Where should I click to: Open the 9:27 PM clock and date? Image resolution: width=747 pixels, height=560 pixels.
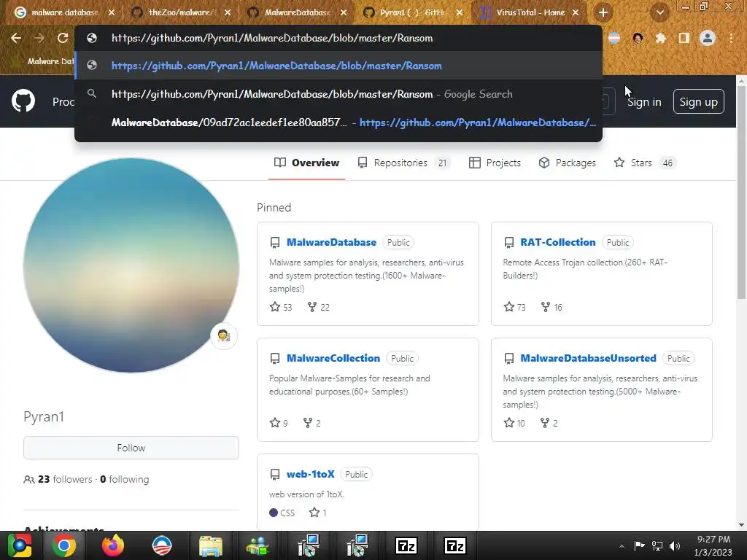pos(713,545)
